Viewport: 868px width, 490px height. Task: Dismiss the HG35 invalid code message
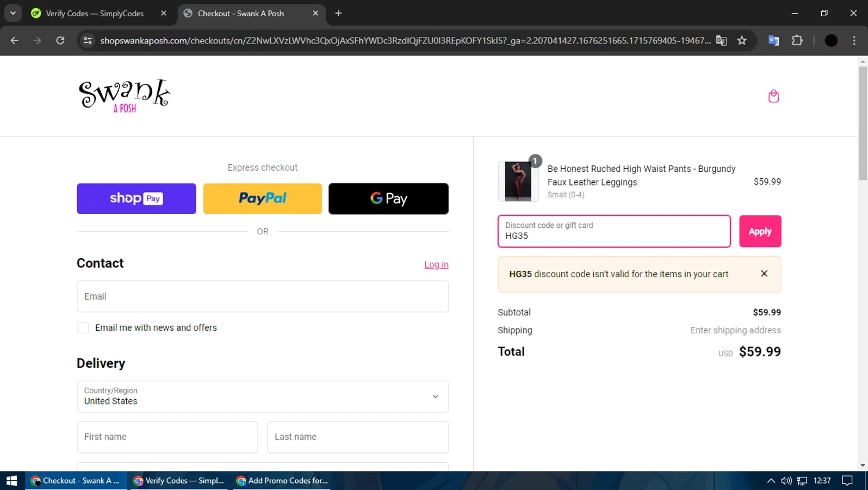[764, 274]
